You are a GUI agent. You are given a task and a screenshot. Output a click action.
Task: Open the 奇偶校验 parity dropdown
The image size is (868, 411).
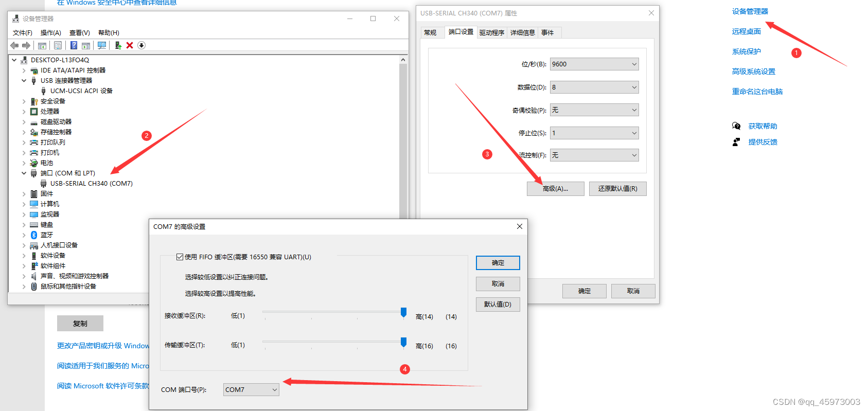[x=594, y=110]
